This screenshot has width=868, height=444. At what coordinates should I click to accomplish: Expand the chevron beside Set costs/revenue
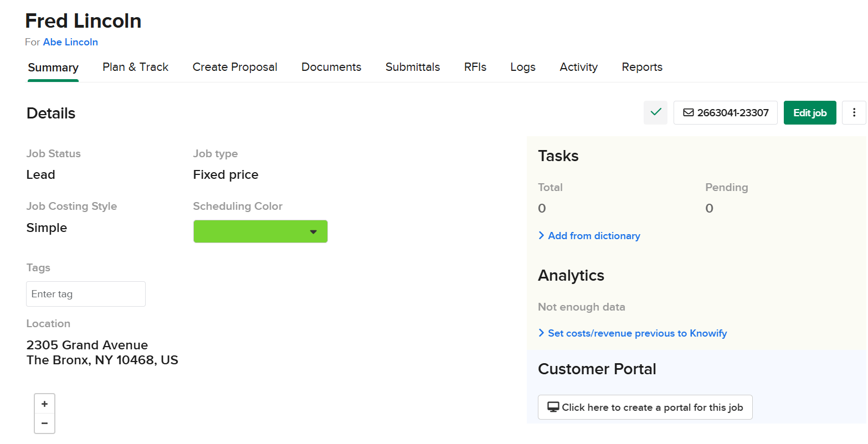(541, 333)
